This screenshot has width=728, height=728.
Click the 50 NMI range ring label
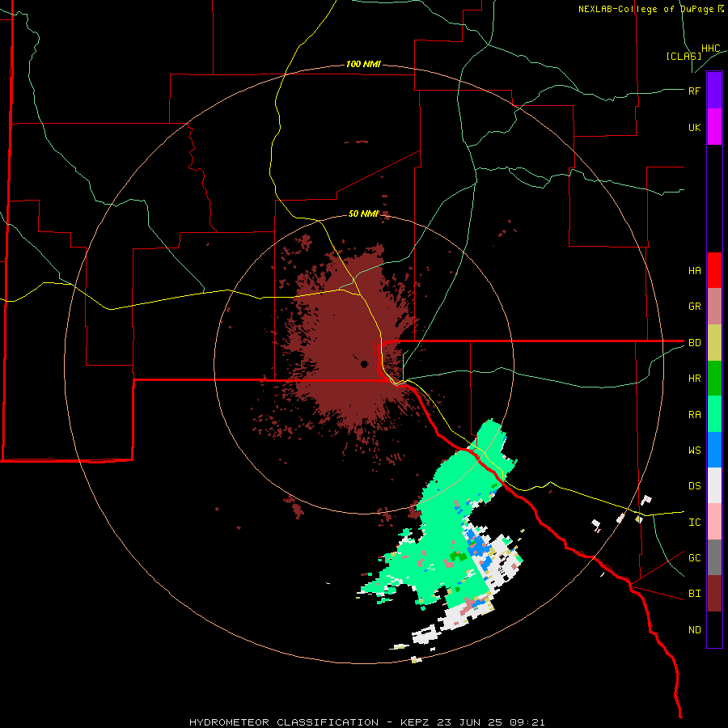coord(363,214)
